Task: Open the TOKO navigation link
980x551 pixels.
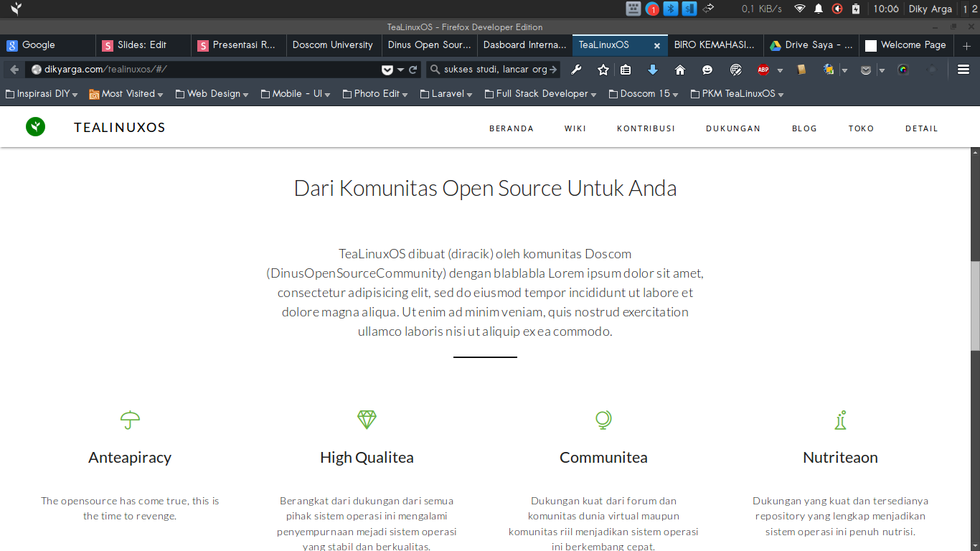Action: (x=861, y=128)
